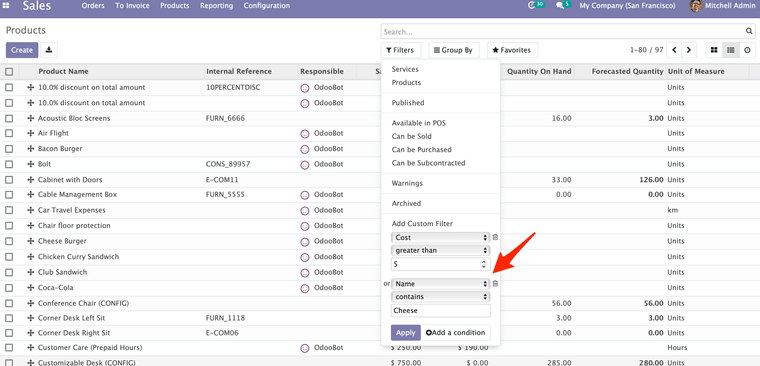Go to next page of records

point(689,50)
